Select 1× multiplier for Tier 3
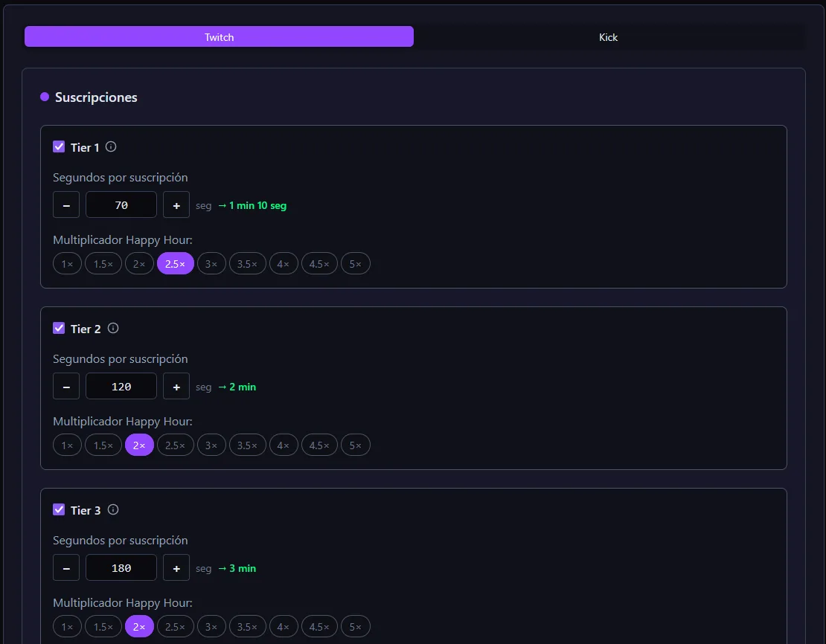Viewport: 826px width, 644px height. coord(68,627)
